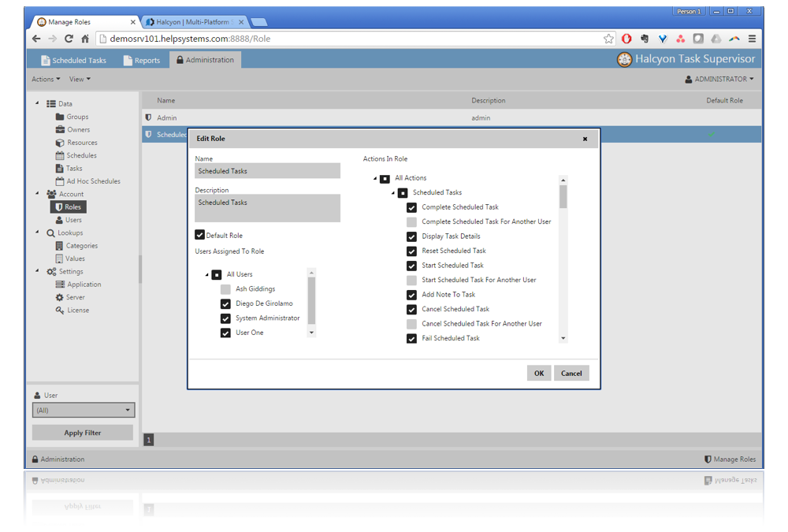Viewport: 788px width, 532px height.
Task: Click the Evernote elephant extension icon
Action: (645, 39)
